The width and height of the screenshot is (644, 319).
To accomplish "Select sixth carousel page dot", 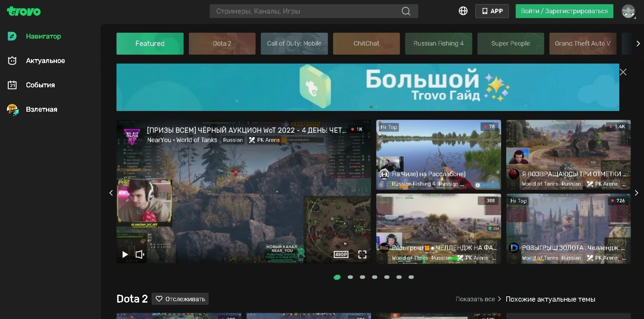I will point(399,277).
